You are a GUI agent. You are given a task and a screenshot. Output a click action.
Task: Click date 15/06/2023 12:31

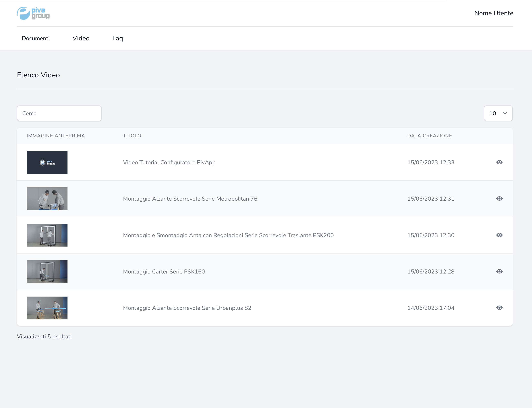(431, 199)
